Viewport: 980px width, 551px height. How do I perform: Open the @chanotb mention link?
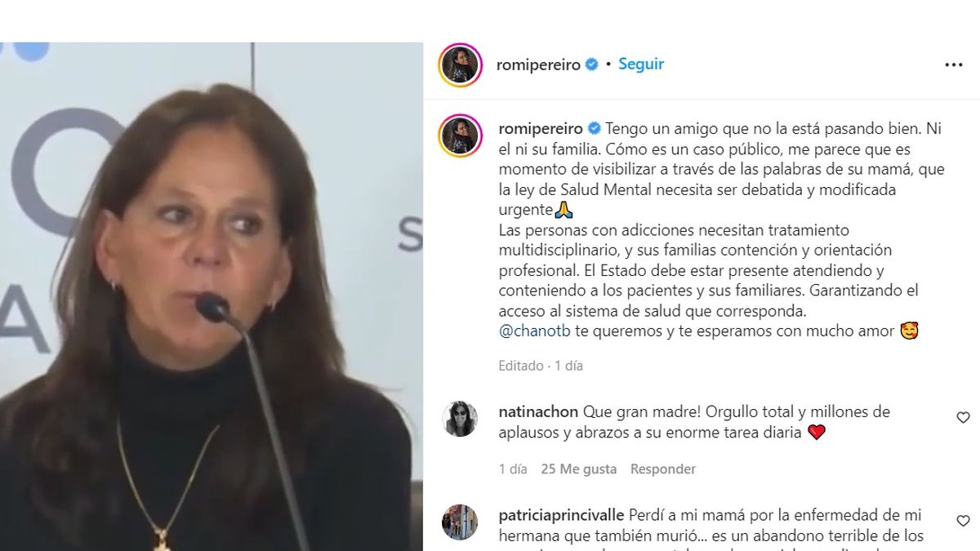[x=527, y=332]
